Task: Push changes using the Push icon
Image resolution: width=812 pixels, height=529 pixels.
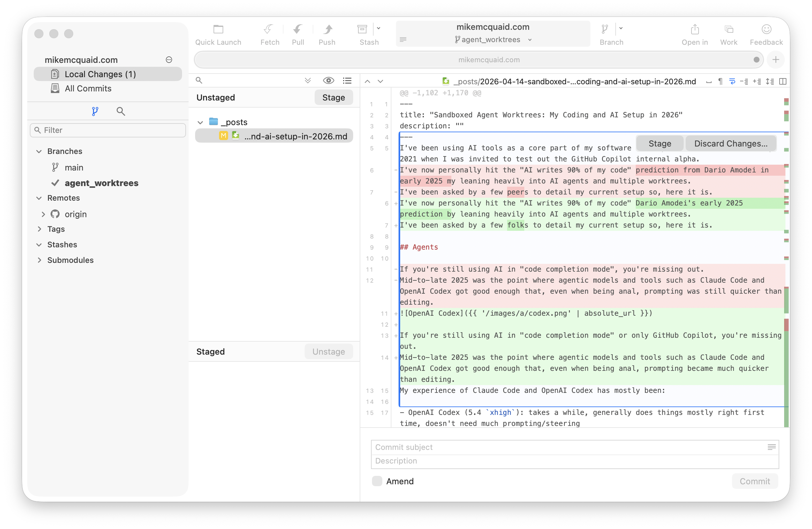Action: [327, 30]
